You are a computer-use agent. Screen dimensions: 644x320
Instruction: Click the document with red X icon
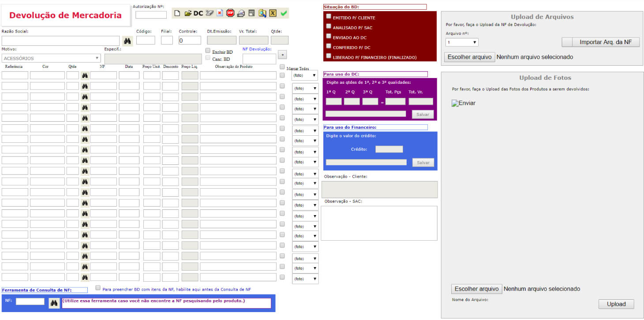pos(220,13)
